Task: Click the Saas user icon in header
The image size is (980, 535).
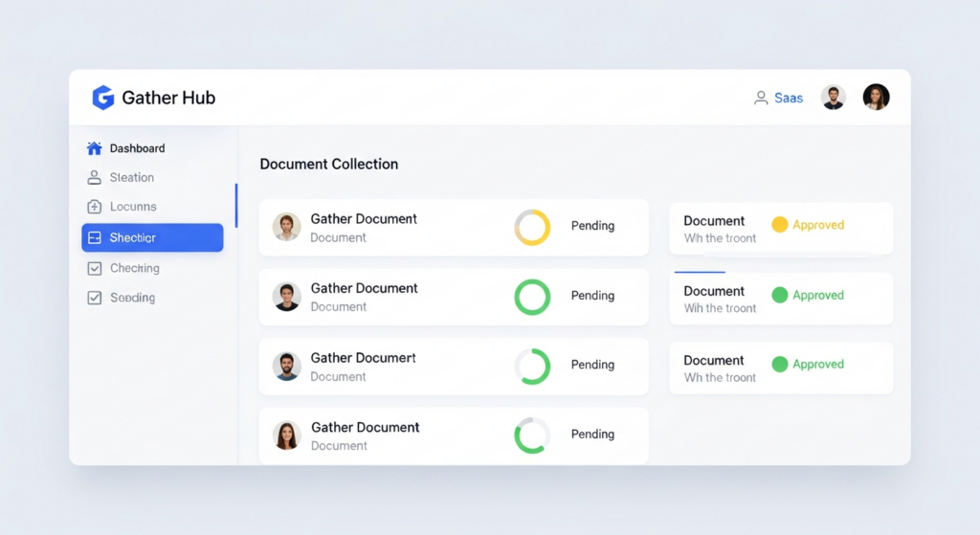Action: [761, 98]
